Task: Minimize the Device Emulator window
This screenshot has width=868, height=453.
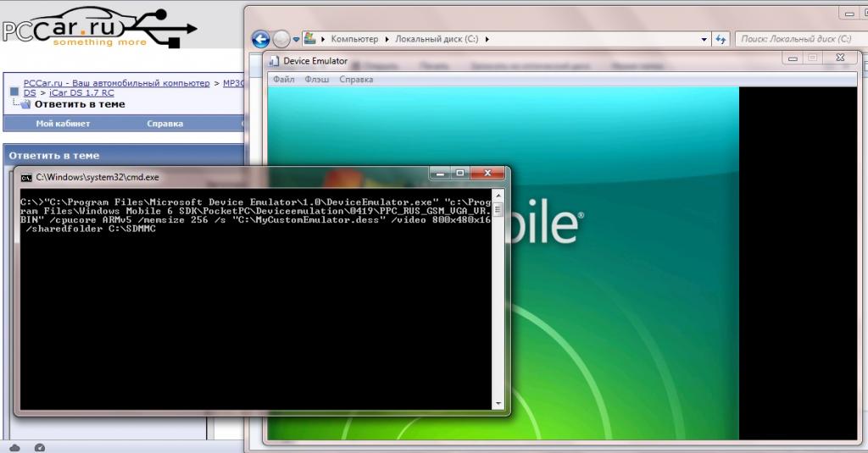Action: [793, 58]
